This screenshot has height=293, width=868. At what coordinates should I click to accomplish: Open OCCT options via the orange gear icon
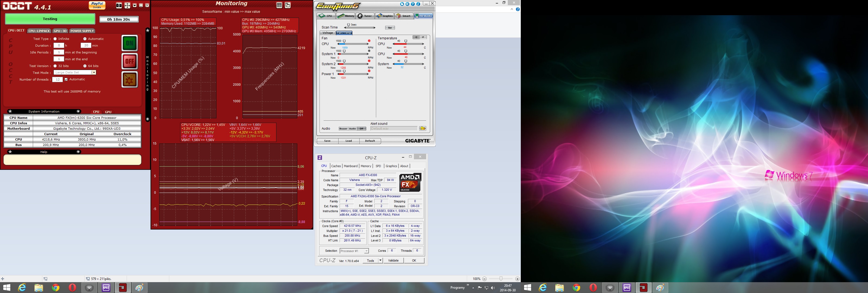point(129,80)
